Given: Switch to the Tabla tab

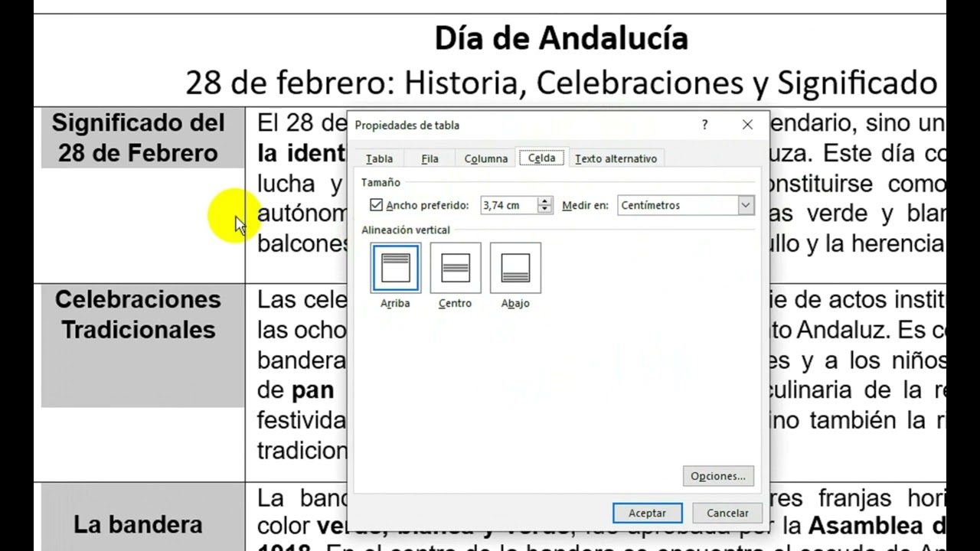Looking at the screenshot, I should tap(379, 158).
